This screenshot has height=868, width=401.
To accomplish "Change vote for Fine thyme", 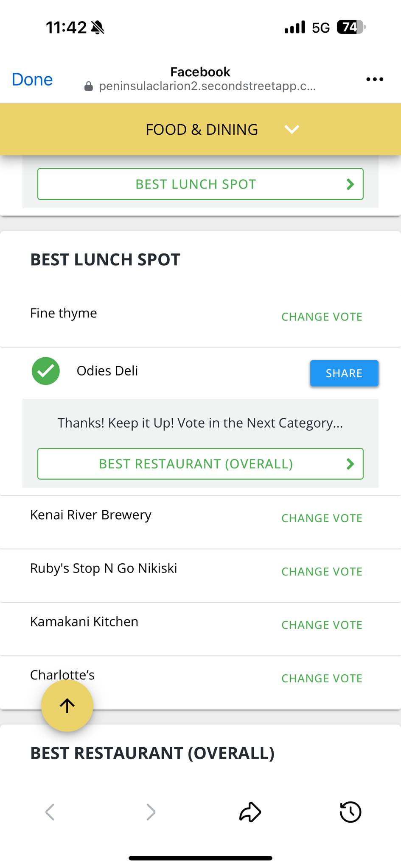I will (x=322, y=317).
